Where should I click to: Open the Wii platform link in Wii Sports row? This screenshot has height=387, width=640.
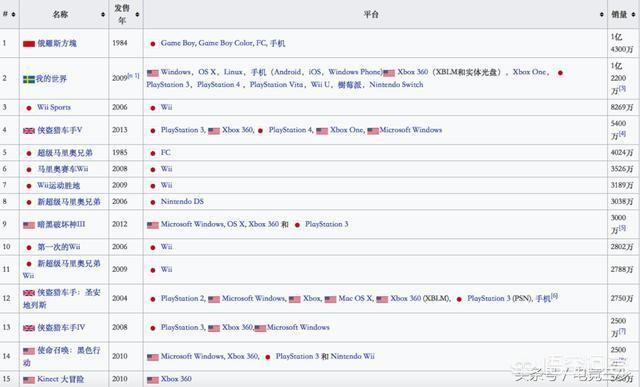pyautogui.click(x=166, y=107)
